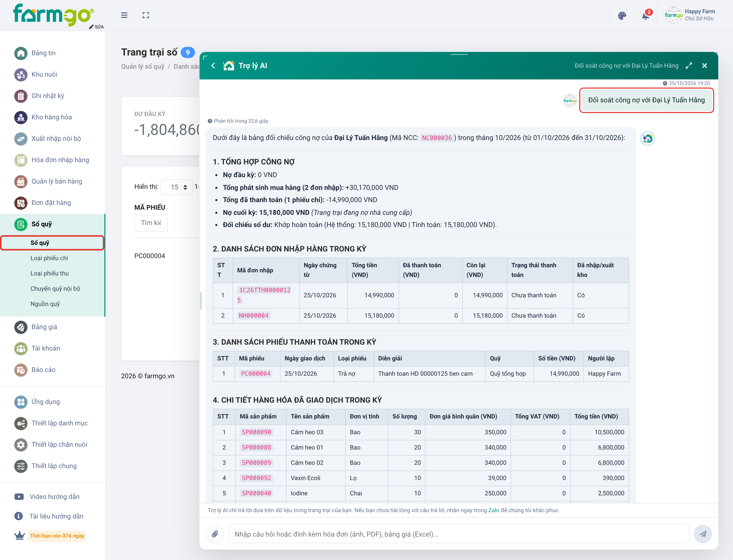733x560 pixels.
Task: Select Loại phiếu thu submenu
Action: click(49, 273)
